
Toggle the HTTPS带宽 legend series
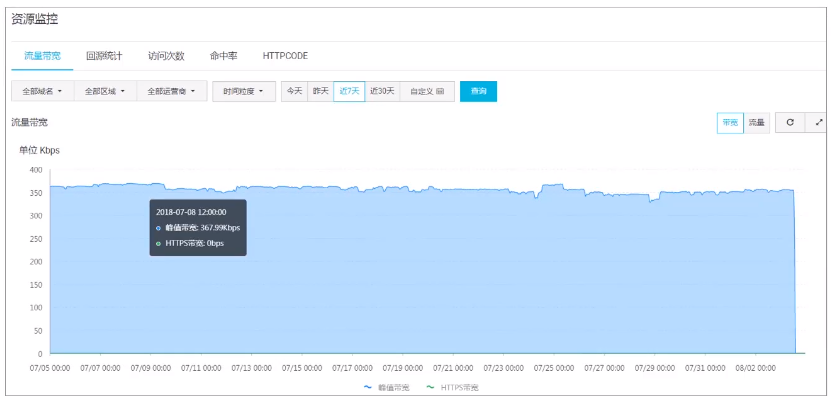[x=452, y=386]
